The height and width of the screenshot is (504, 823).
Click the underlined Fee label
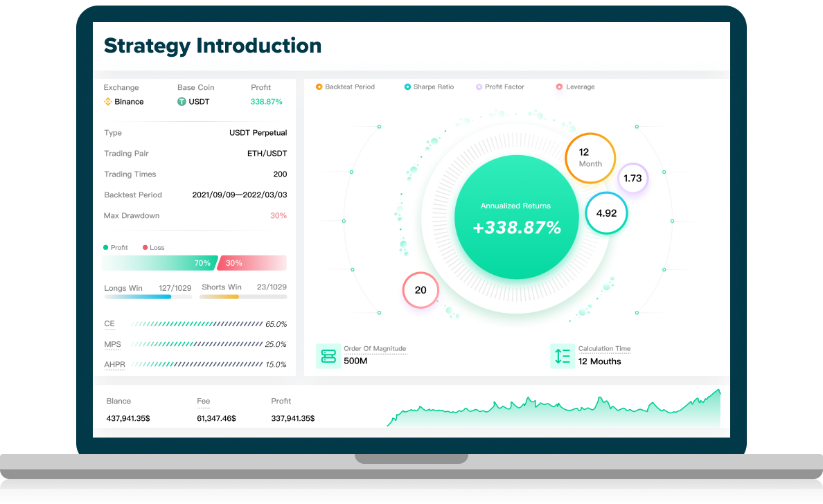[x=204, y=402]
